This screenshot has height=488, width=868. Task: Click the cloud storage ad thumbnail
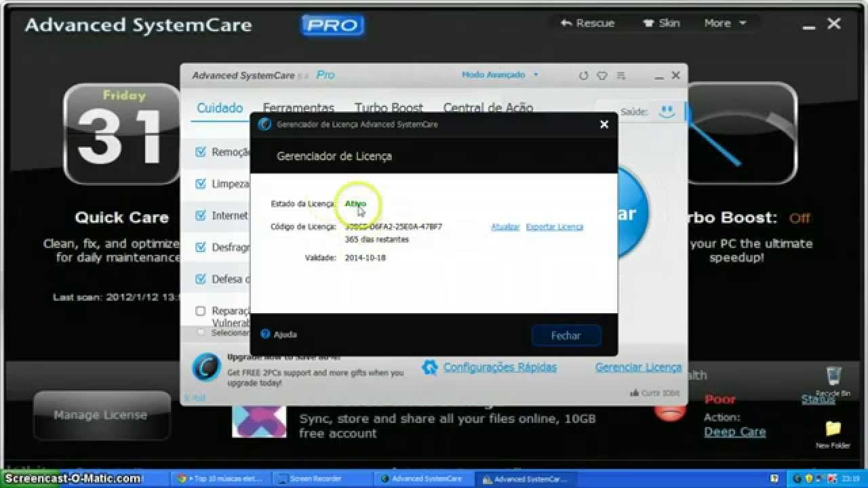[x=259, y=421]
